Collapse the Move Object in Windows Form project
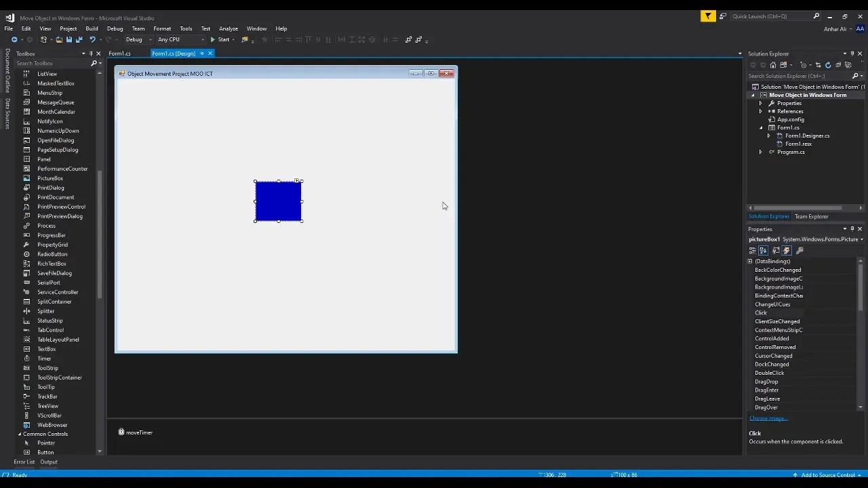 click(753, 95)
